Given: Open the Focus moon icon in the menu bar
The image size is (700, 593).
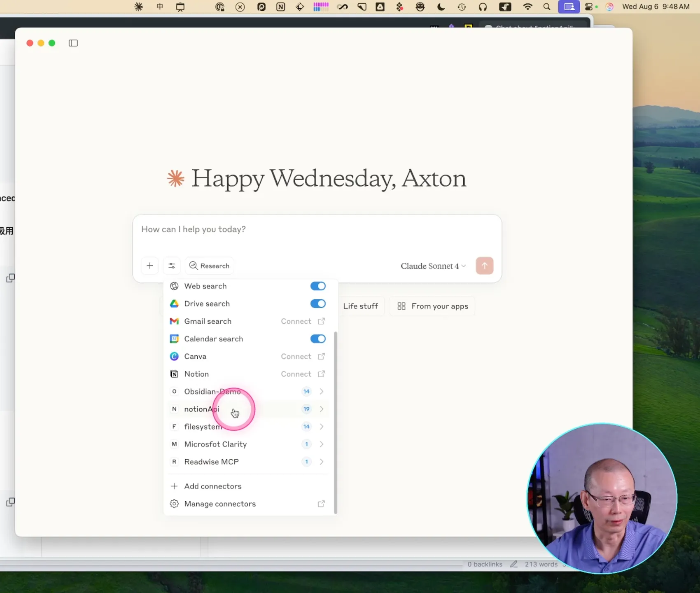Looking at the screenshot, I should [x=441, y=7].
